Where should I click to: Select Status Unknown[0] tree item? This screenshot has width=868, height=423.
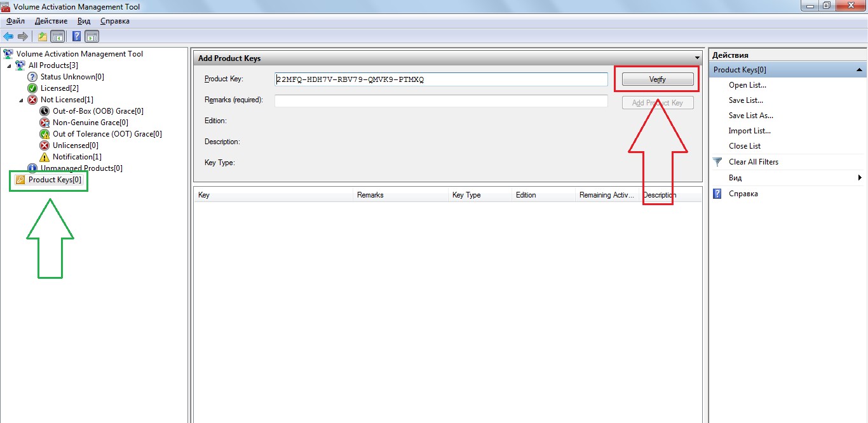click(x=72, y=77)
